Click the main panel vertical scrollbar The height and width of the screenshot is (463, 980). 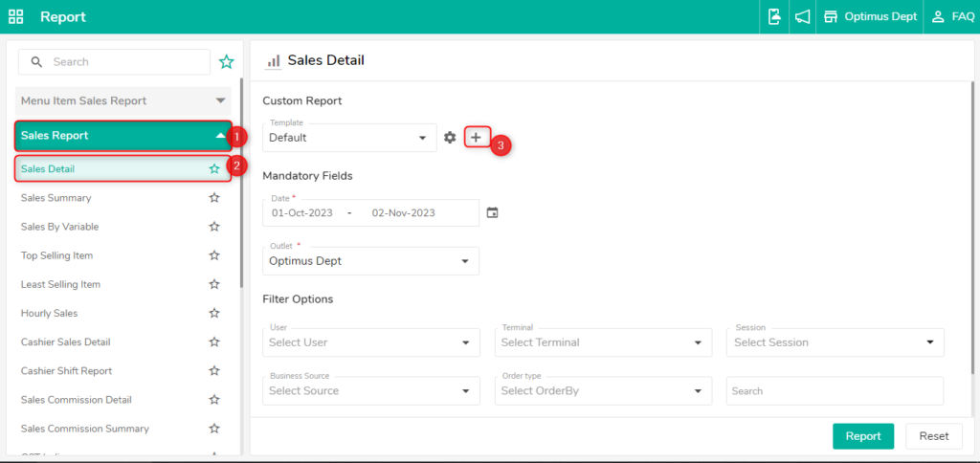972,228
